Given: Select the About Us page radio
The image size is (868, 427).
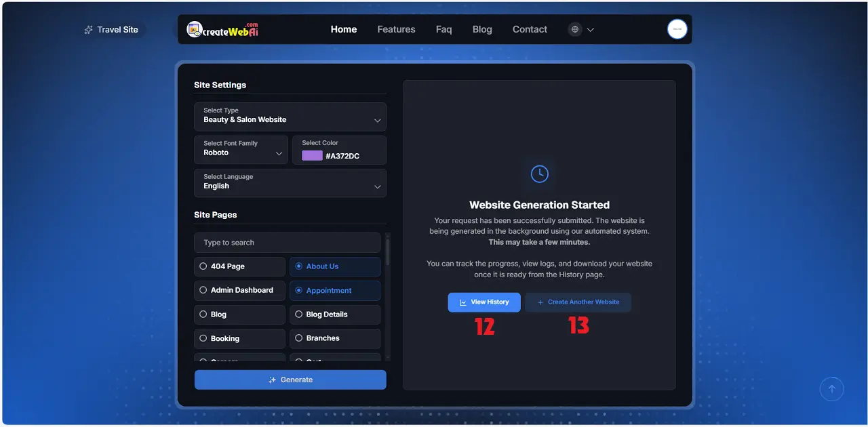Looking at the screenshot, I should pyautogui.click(x=298, y=266).
